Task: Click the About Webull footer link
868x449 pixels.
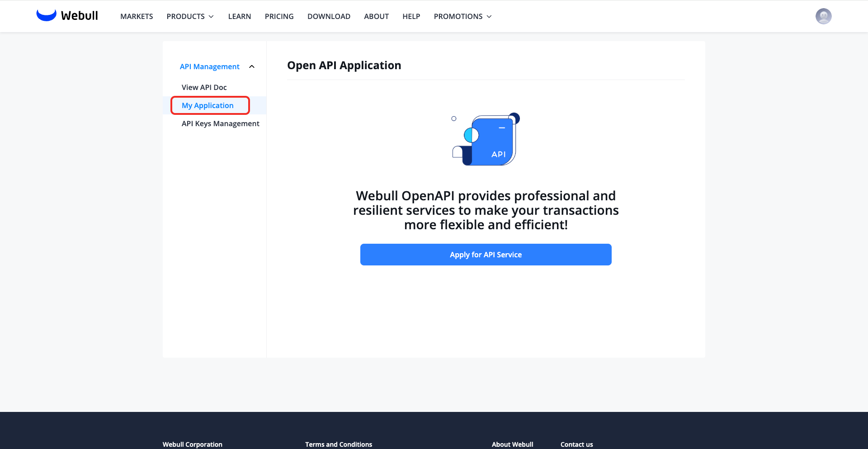Action: tap(513, 444)
